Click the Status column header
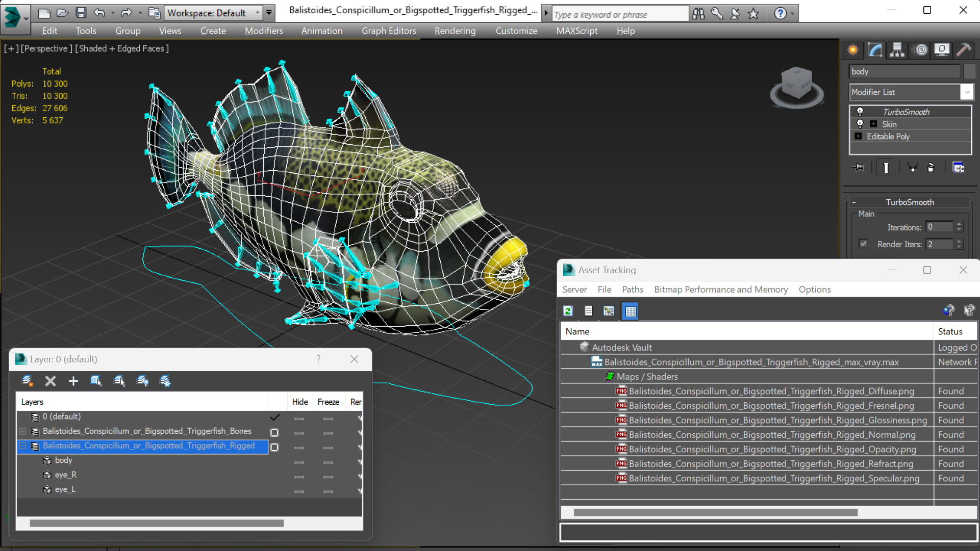The width and height of the screenshot is (980, 551). coord(956,331)
